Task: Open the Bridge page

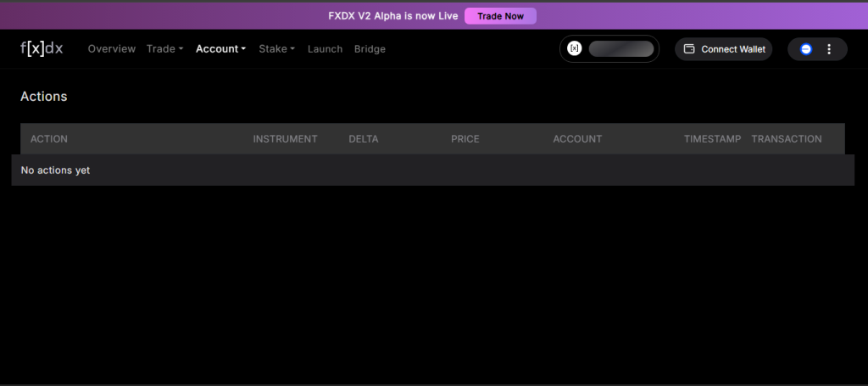Action: point(370,49)
